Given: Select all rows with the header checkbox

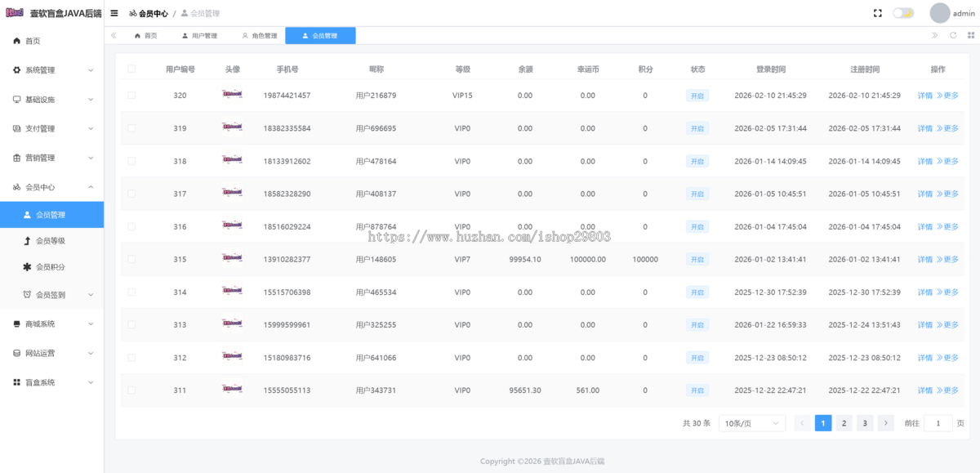Looking at the screenshot, I should point(131,69).
